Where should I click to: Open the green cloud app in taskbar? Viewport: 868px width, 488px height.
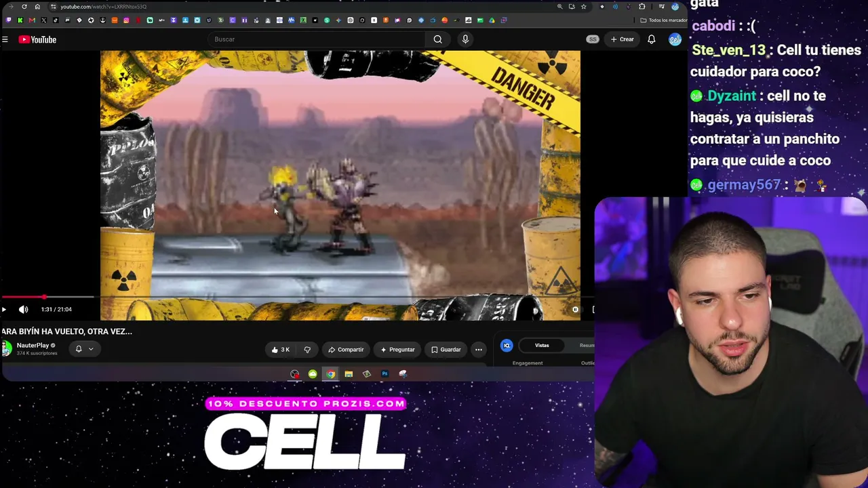tap(313, 374)
